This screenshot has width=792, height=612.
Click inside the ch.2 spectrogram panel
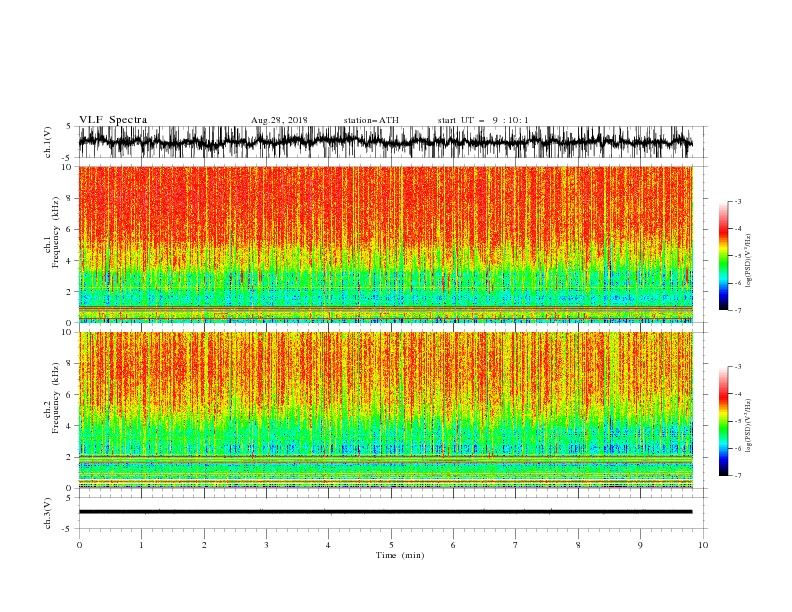(385, 410)
